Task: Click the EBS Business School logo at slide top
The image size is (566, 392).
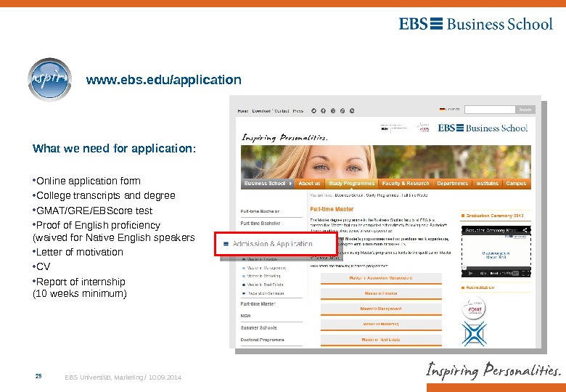Action: (476, 24)
